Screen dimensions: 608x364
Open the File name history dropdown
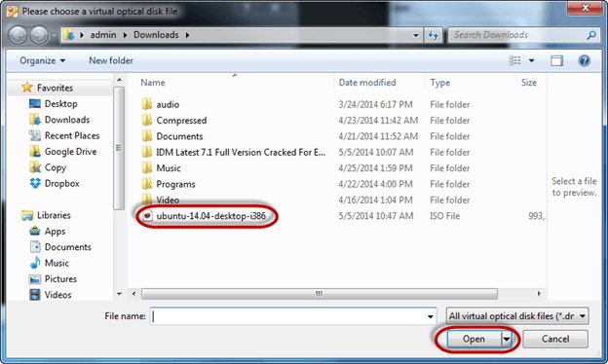(x=430, y=316)
